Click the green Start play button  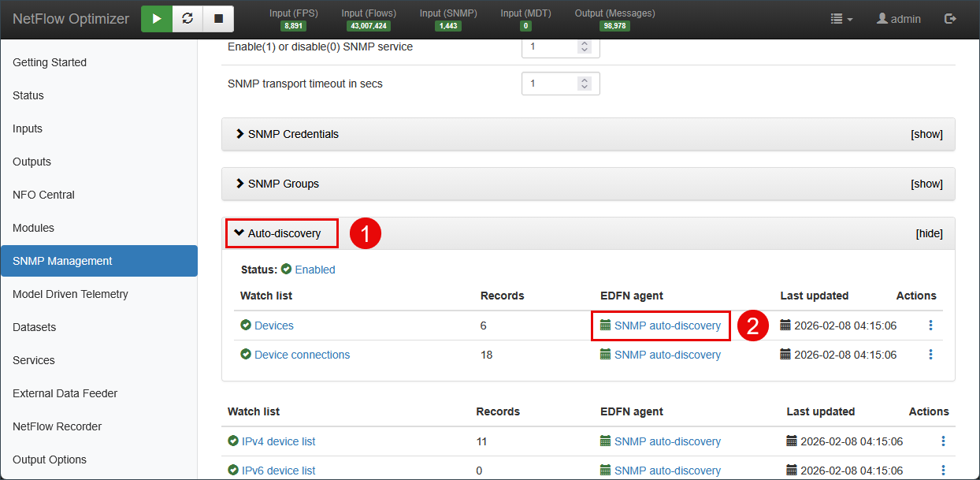(x=157, y=19)
